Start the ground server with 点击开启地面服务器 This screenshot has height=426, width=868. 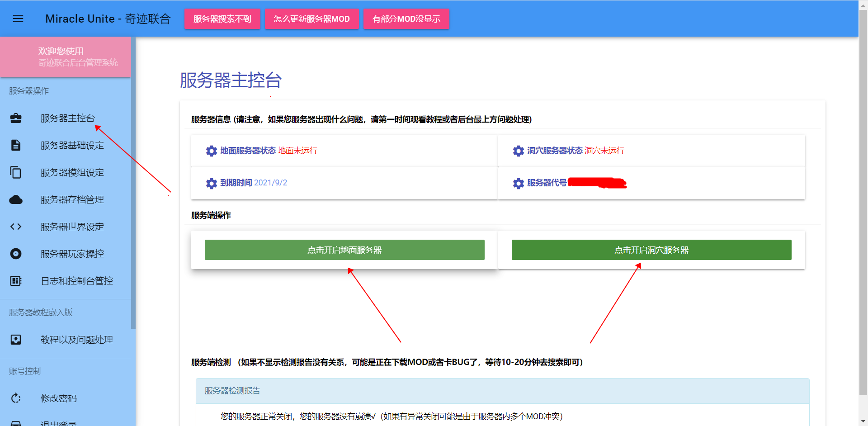click(x=344, y=250)
